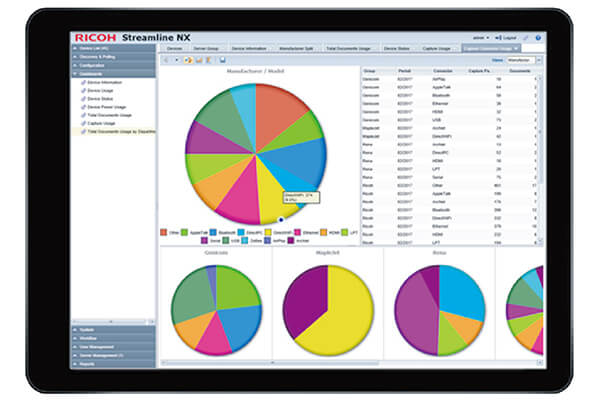
Task: Switch to the Capture Usage tab
Action: click(437, 49)
